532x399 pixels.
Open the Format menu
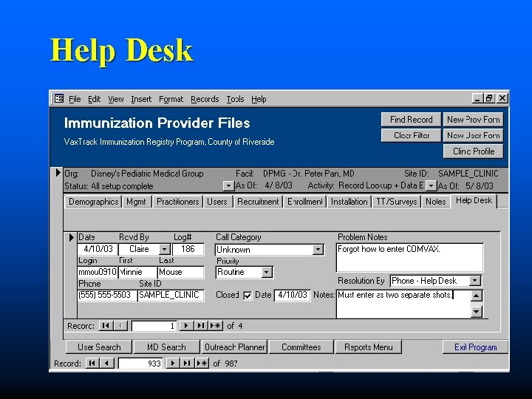[x=171, y=99]
